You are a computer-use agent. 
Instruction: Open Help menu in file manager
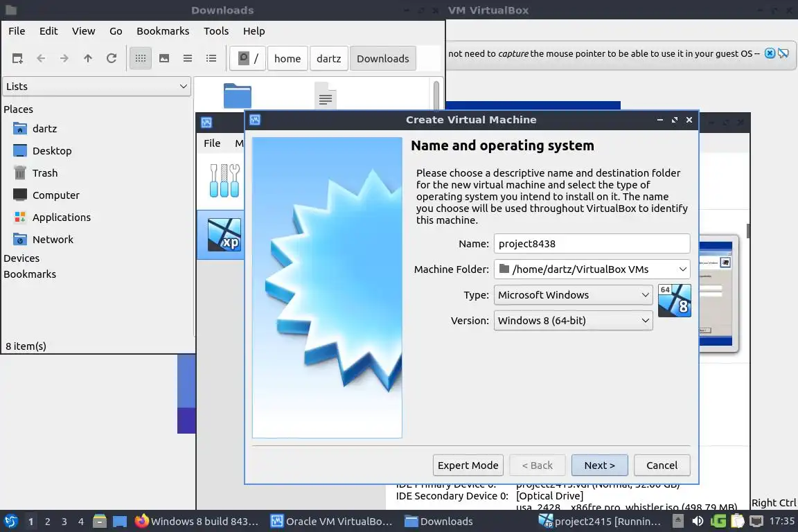[x=254, y=31]
